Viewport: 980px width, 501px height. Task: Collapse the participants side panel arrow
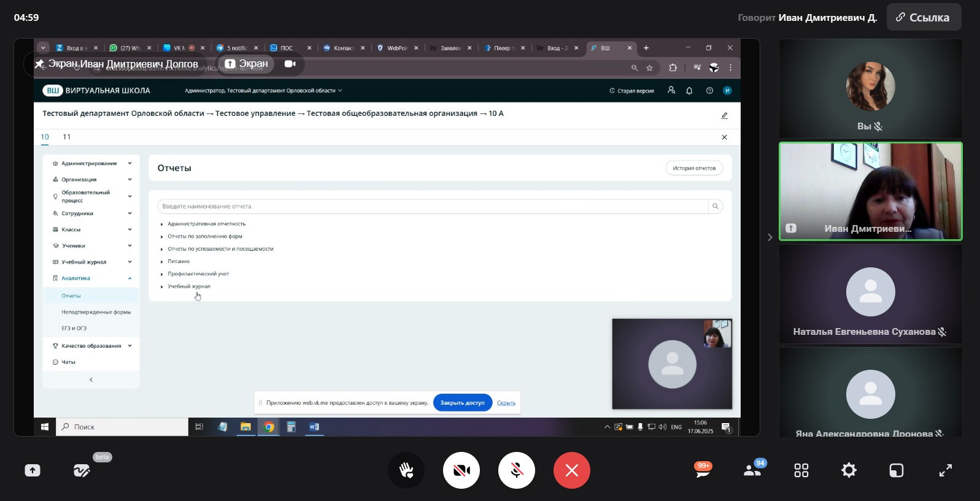point(770,237)
